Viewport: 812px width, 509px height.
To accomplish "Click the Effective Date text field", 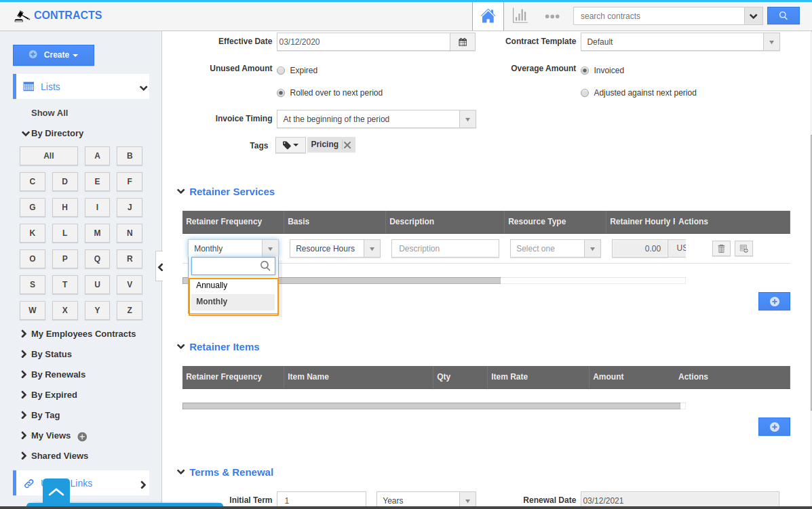I will 364,42.
